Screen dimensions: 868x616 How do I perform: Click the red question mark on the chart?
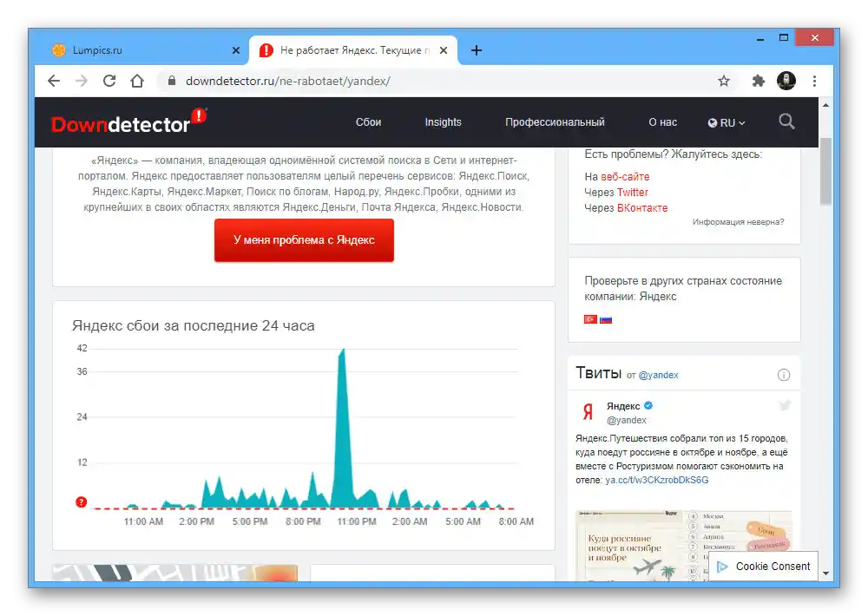tap(81, 501)
